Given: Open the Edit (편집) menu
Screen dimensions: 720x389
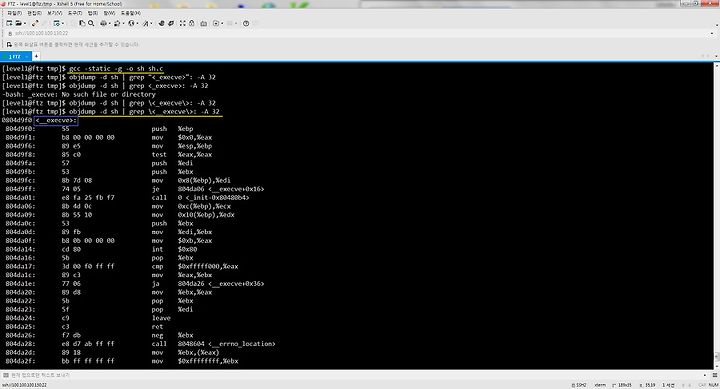Looking at the screenshot, I should click(x=34, y=13).
